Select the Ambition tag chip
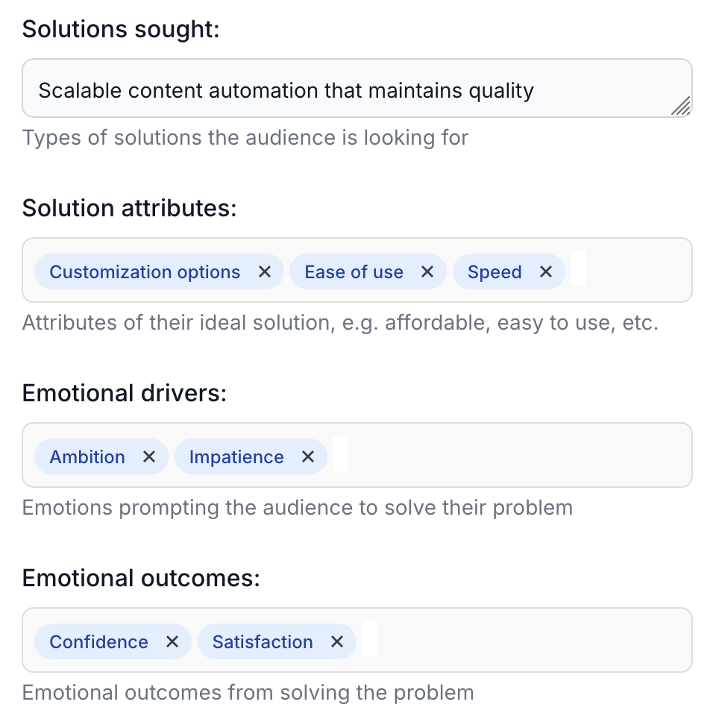 [x=87, y=456]
